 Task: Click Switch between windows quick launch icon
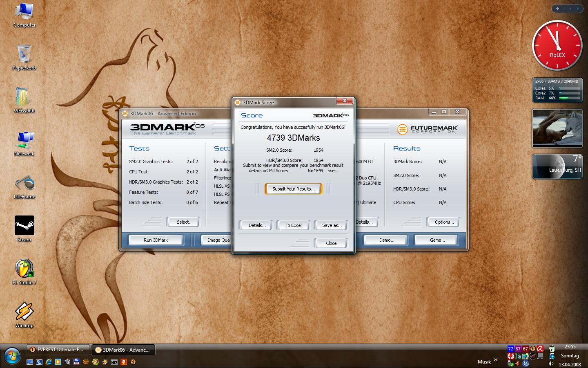pyautogui.click(x=39, y=362)
